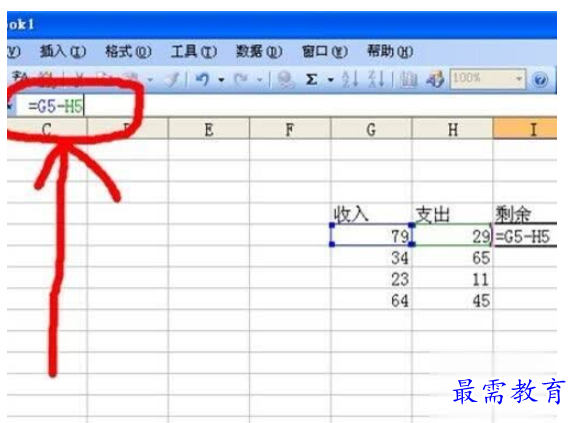
Task: Select the cell containing 79
Action: click(371, 235)
